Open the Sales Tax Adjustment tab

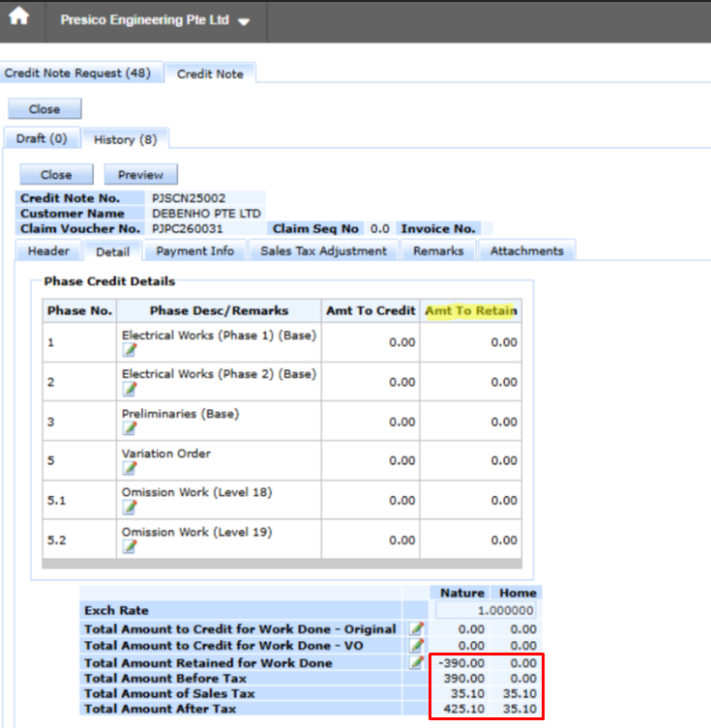click(x=324, y=251)
